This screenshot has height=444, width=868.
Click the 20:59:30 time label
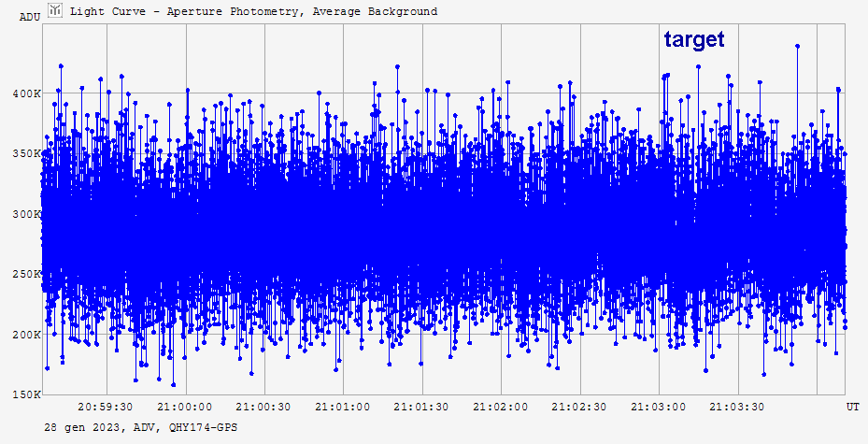(106, 407)
